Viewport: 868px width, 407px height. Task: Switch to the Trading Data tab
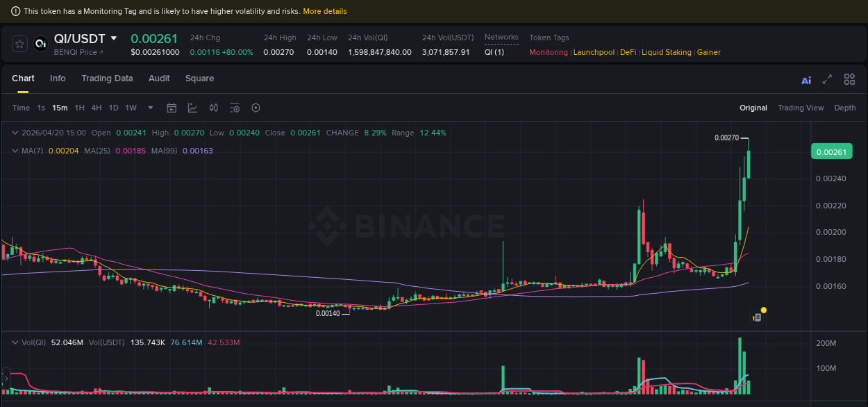coord(107,78)
